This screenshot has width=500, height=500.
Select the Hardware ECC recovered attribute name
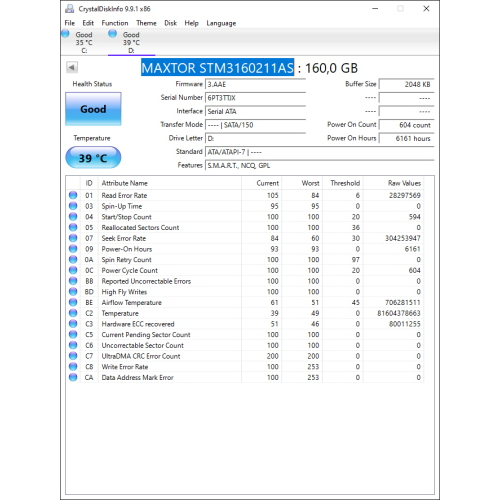(x=138, y=324)
